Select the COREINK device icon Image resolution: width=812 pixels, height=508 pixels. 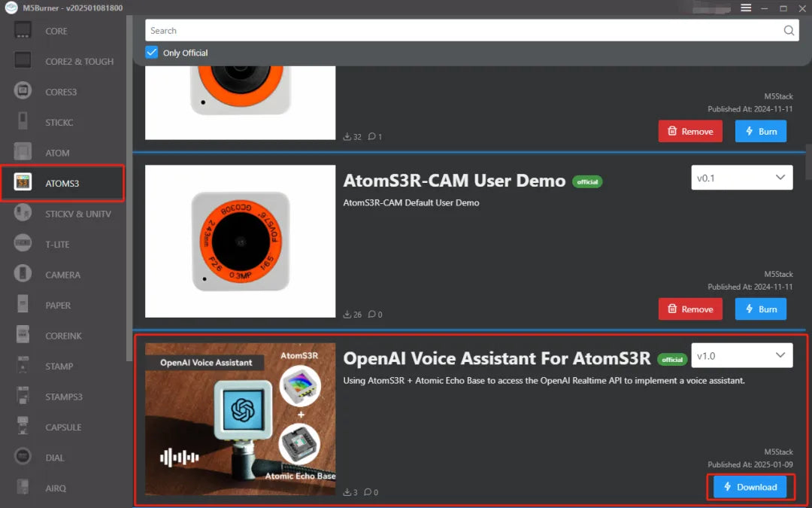pos(23,335)
